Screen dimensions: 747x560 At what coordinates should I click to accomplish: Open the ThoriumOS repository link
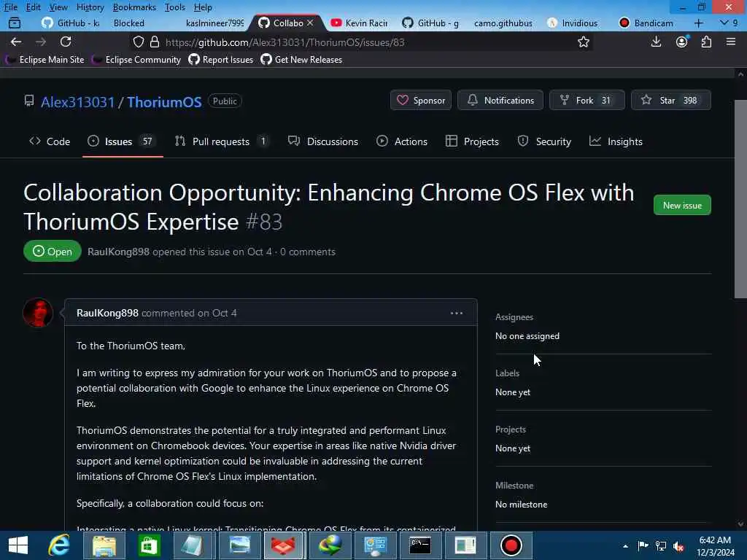tap(164, 102)
